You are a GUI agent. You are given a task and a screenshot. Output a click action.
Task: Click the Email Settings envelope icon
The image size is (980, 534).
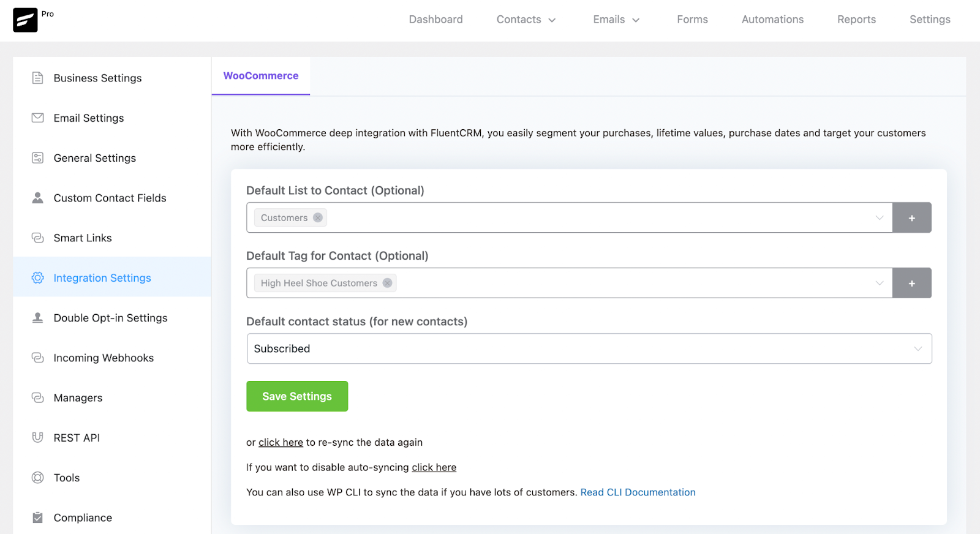[37, 118]
